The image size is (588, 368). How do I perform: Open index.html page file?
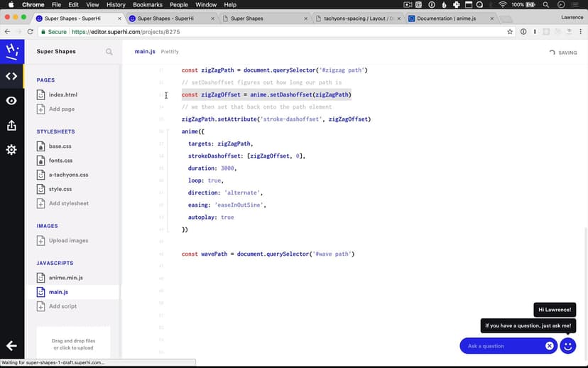62,94
